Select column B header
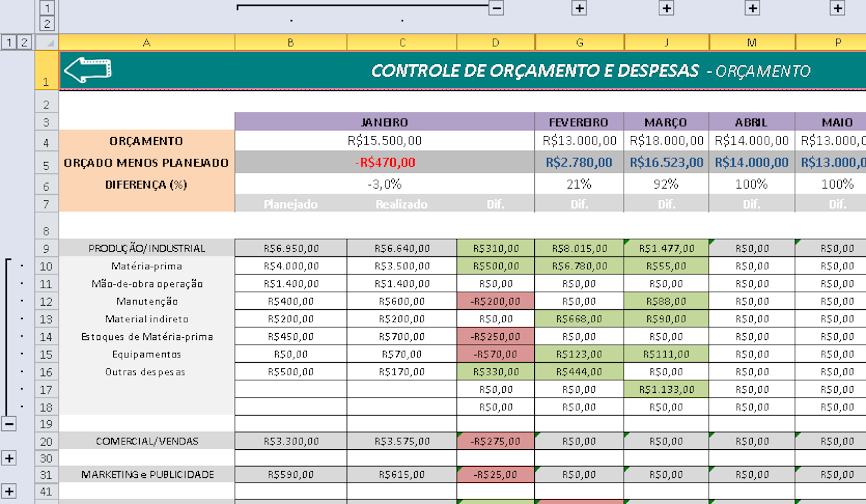The width and height of the screenshot is (866, 504). pyautogui.click(x=290, y=42)
